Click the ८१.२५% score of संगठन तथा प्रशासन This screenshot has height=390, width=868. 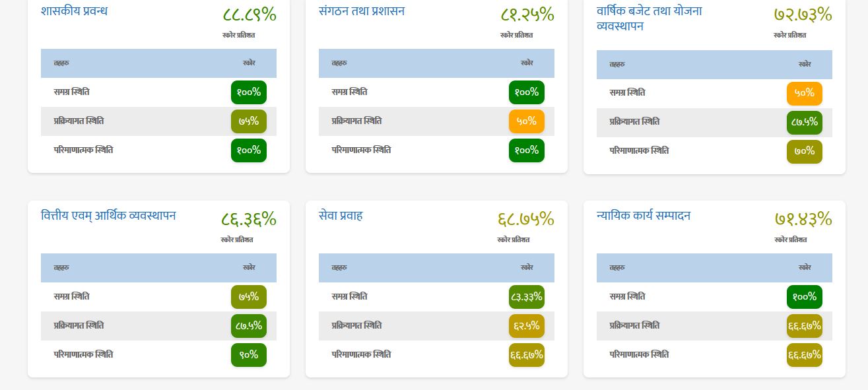527,15
